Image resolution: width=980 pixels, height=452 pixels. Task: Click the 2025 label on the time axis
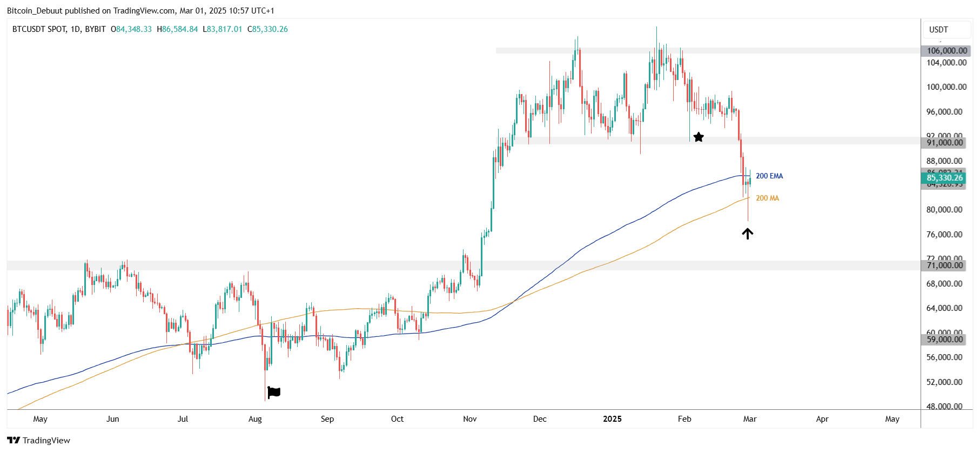[x=612, y=419]
